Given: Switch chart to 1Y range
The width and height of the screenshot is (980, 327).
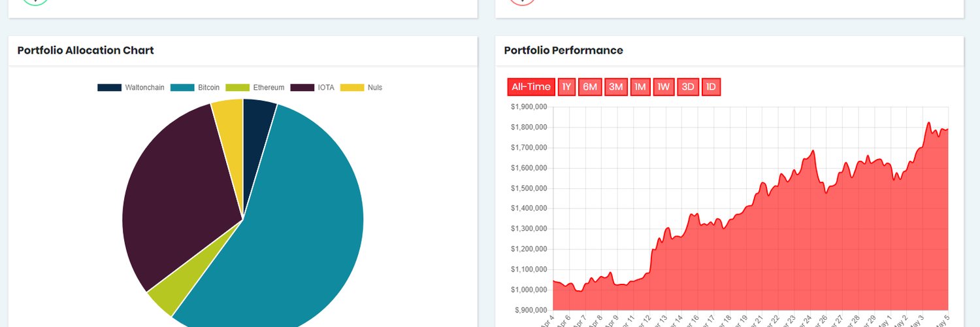Looking at the screenshot, I should pos(566,87).
